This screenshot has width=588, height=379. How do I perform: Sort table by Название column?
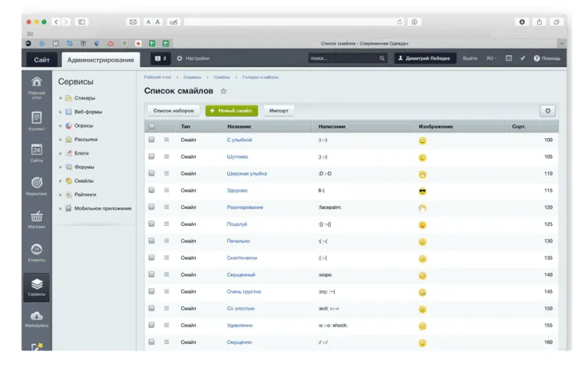click(239, 127)
